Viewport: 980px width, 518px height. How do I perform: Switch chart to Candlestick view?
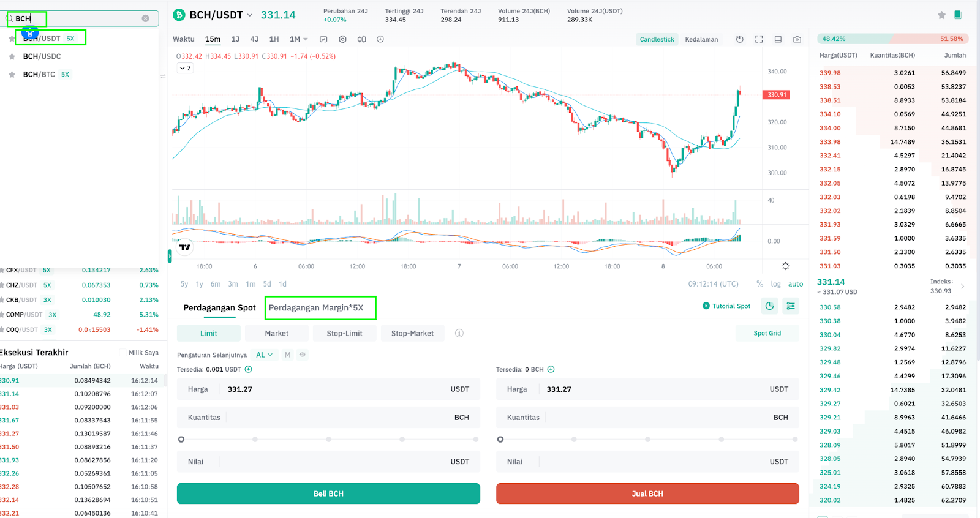pos(657,39)
